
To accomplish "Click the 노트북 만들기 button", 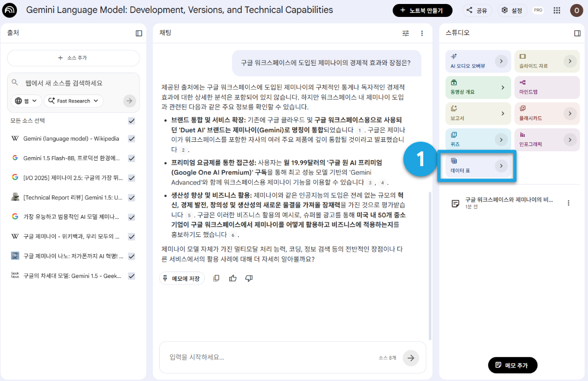I will pos(422,10).
